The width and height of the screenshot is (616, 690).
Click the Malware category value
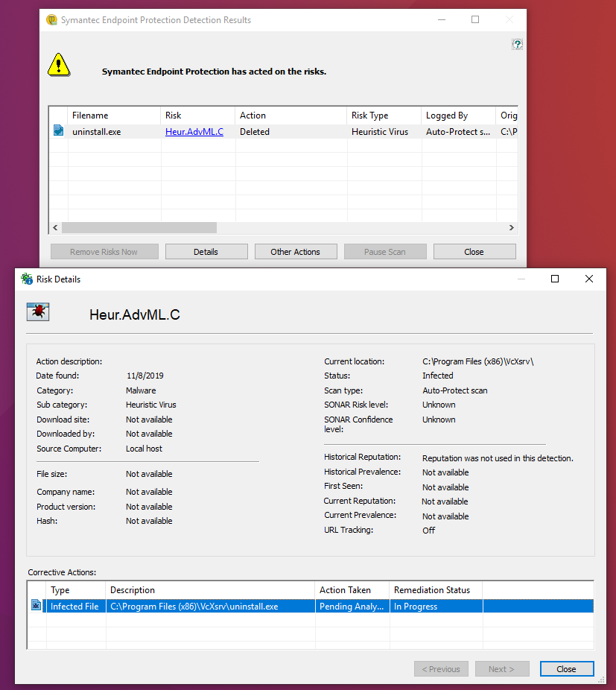[141, 390]
